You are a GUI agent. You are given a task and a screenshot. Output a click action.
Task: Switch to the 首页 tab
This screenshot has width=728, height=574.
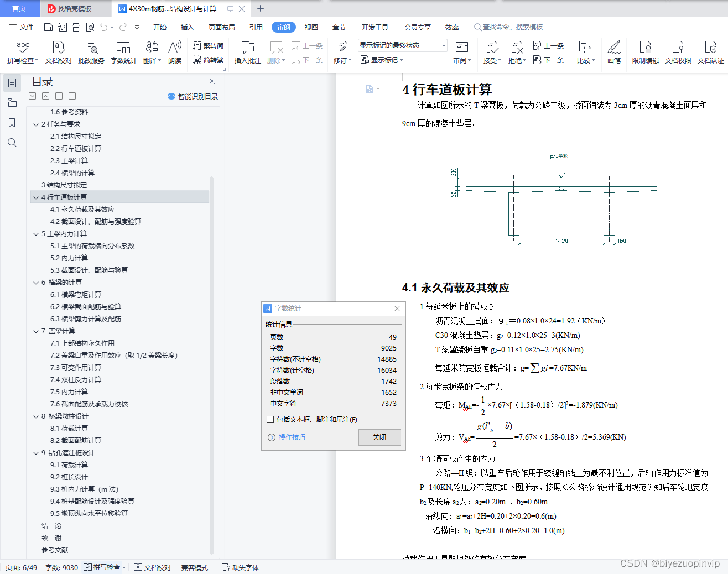[x=19, y=8]
